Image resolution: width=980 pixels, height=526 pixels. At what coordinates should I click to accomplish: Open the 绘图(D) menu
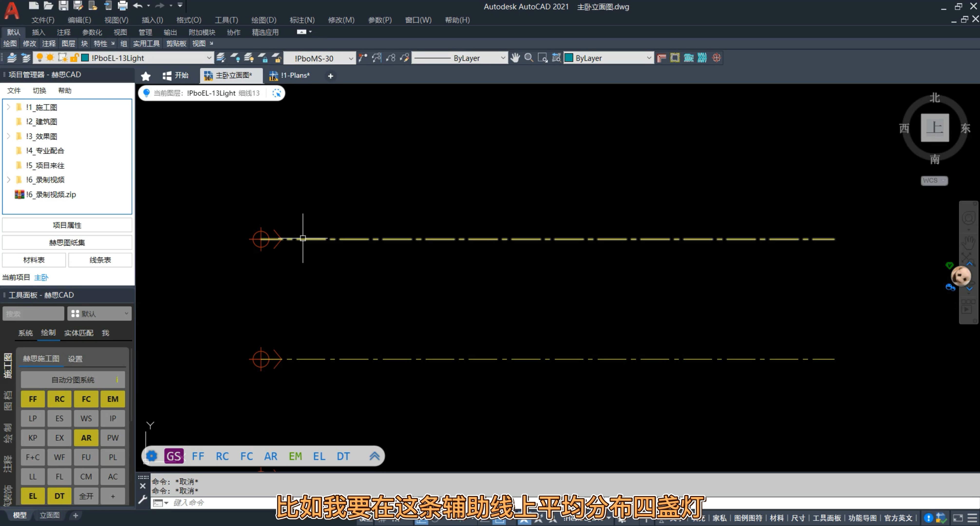click(264, 20)
